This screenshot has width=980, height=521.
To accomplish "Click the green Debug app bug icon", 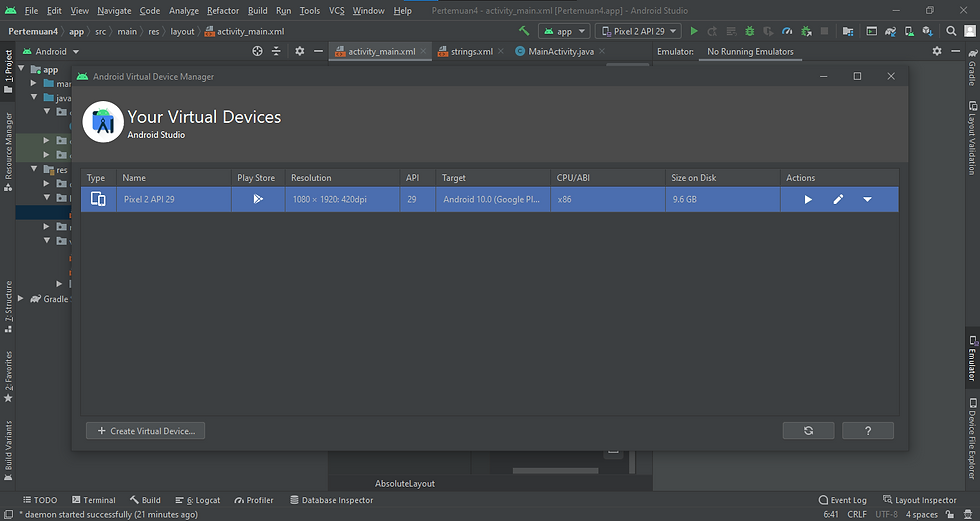I will (749, 31).
